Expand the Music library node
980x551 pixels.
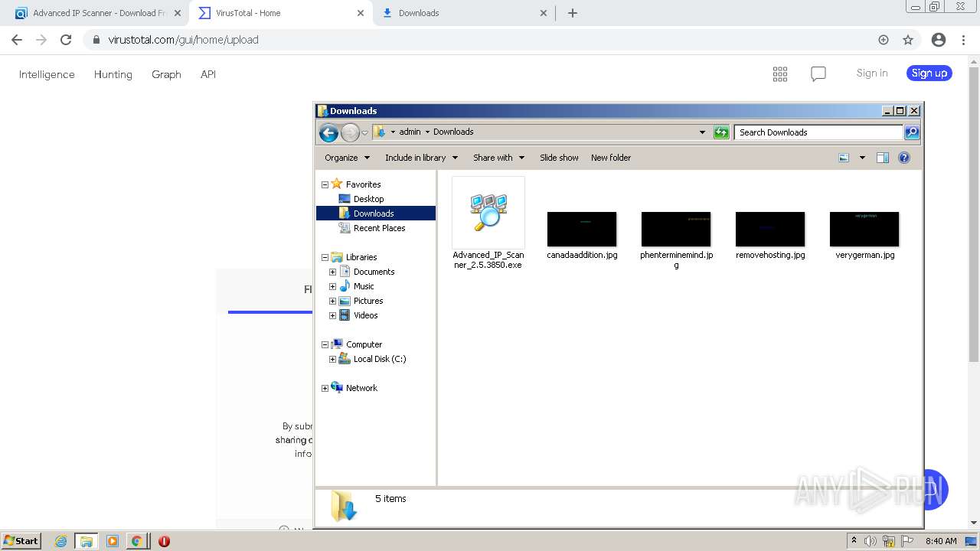[x=332, y=286]
